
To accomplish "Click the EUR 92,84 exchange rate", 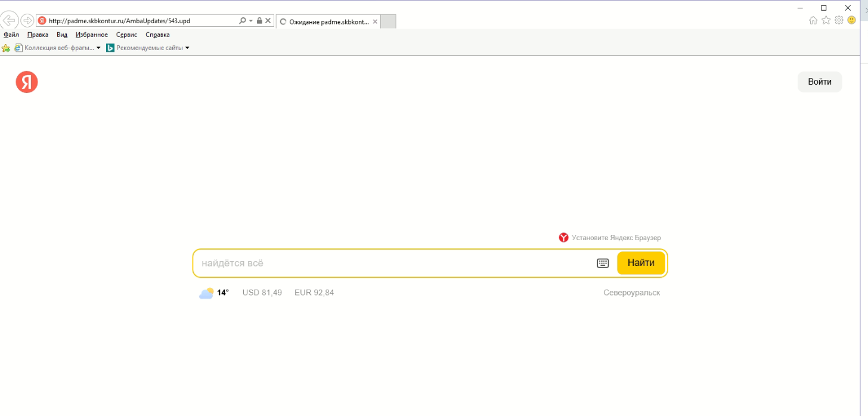I will (x=314, y=293).
